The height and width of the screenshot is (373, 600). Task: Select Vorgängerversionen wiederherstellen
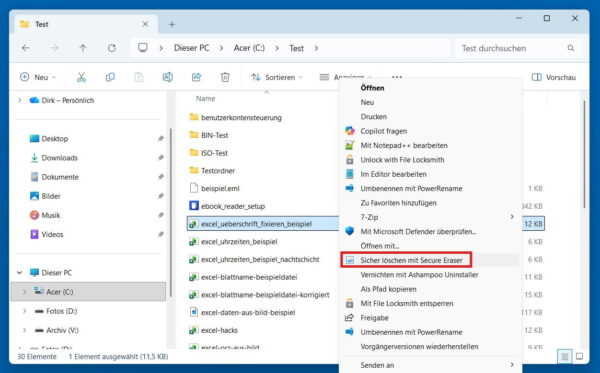click(419, 346)
